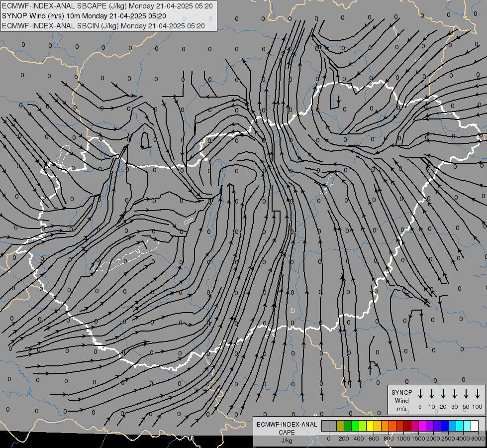The width and height of the screenshot is (487, 448).
Task: Click the dark red swatch at CAPE 1000
Action: click(x=407, y=426)
